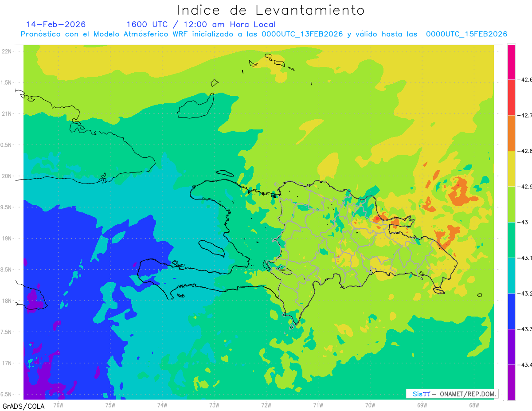Click the "74W" longitude label
The image size is (532, 411).
point(162,405)
